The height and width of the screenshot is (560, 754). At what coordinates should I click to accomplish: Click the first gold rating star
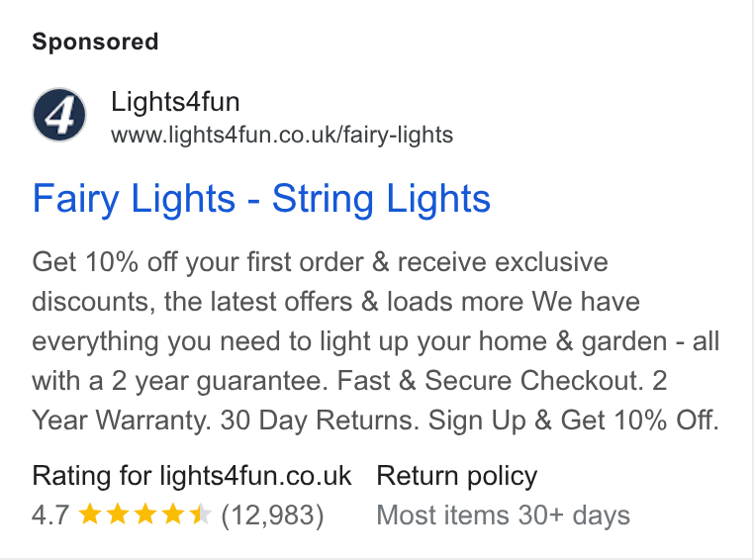pos(89,513)
